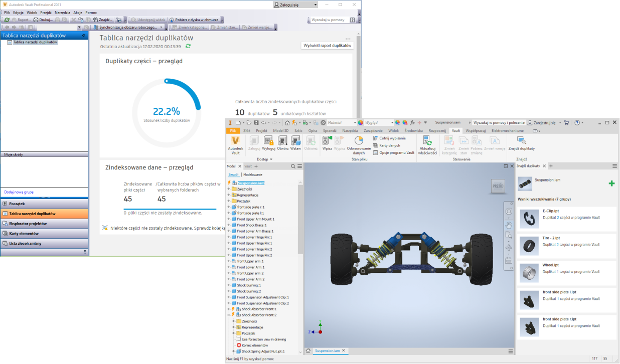Open the Dostęp panel dropdown arrow
Screen dimensions: 620x364
tap(271, 159)
